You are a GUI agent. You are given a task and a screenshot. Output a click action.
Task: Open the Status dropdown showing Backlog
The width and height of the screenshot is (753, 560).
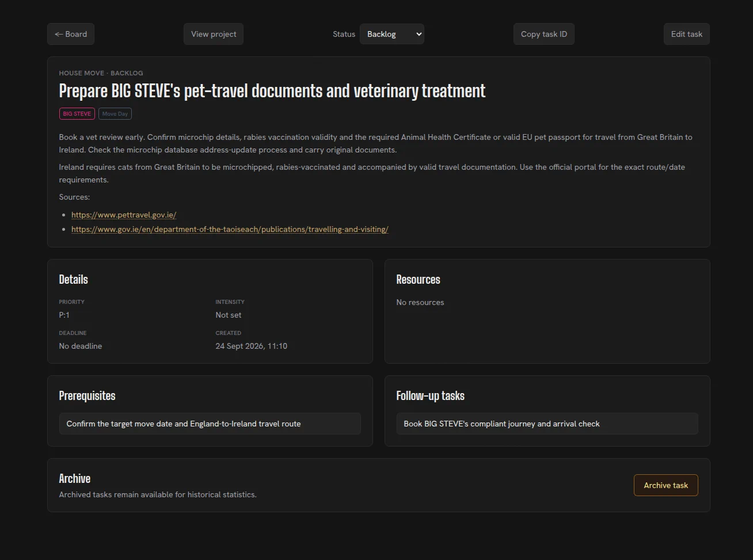tap(392, 34)
